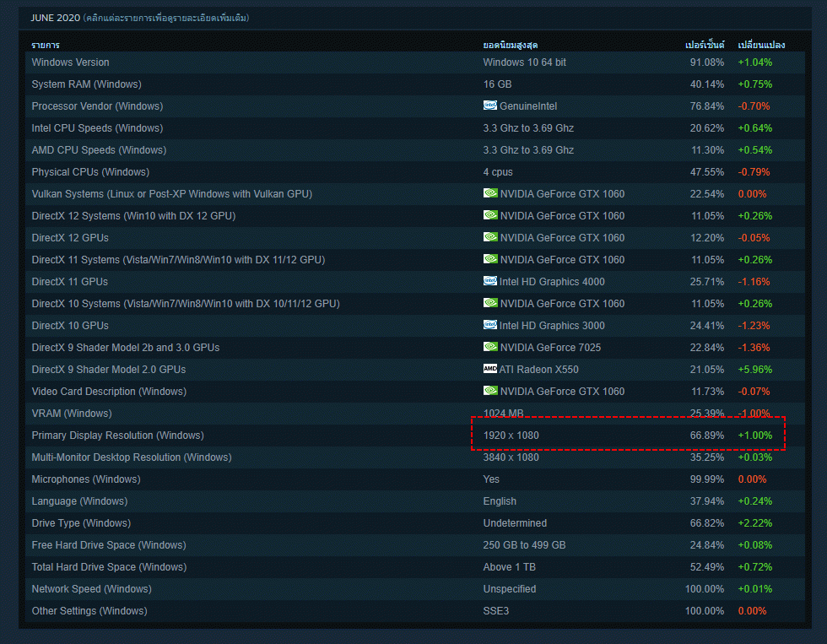
Task: Expand Vulkan Systems row details
Action: 415,194
